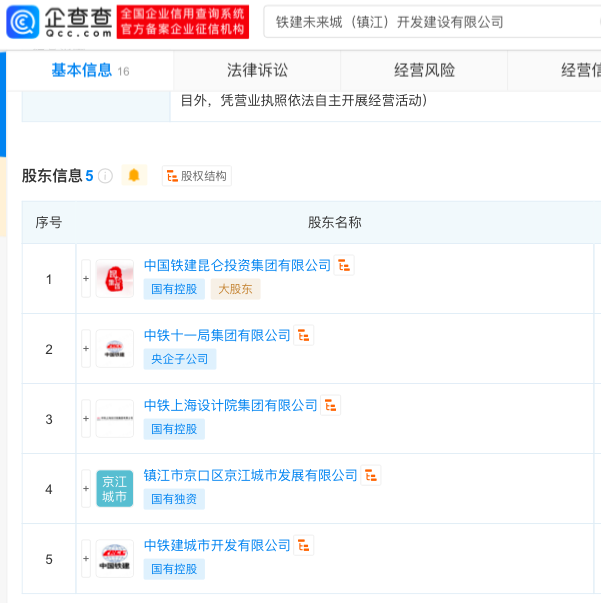Expand row for 中铁十一局集团
Image resolution: width=601 pixels, height=603 pixels.
[x=86, y=348]
